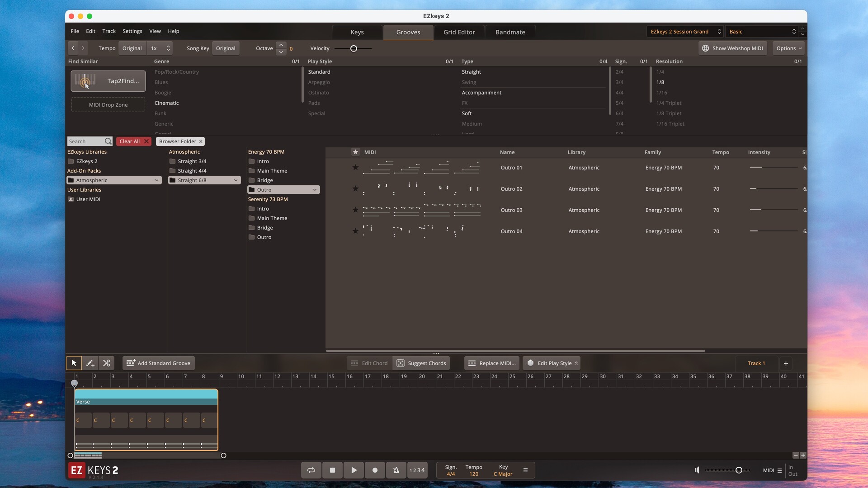
Task: Expand the Edit Play Style menu
Action: (552, 363)
